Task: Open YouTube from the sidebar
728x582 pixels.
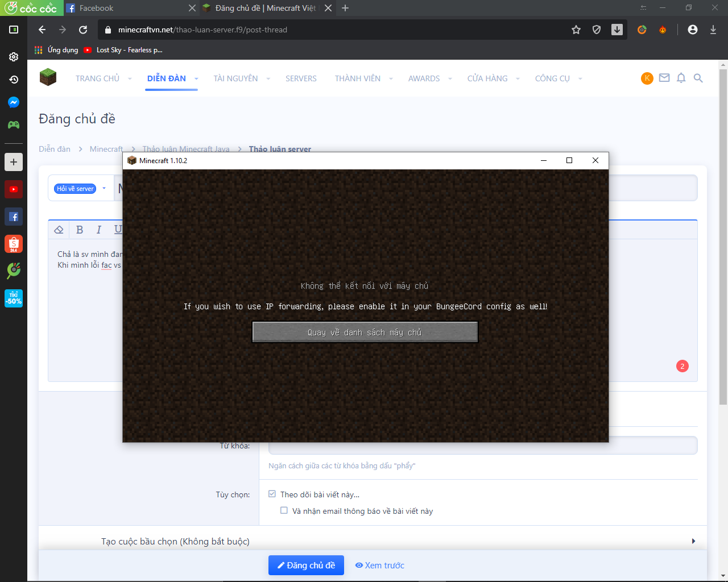Action: pos(14,189)
